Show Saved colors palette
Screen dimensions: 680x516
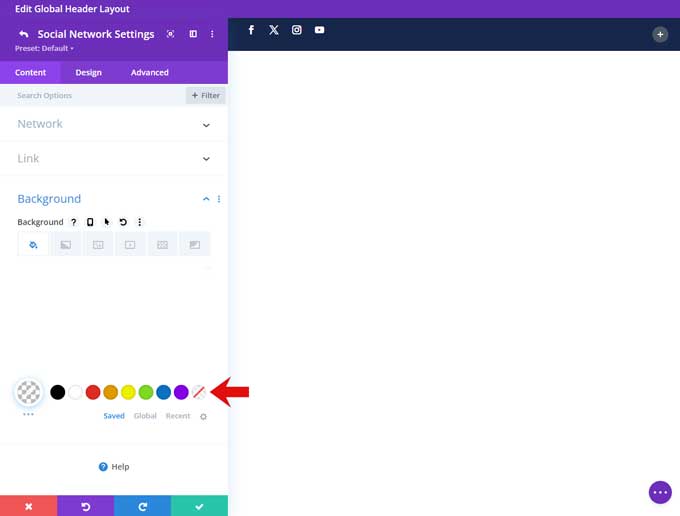114,416
